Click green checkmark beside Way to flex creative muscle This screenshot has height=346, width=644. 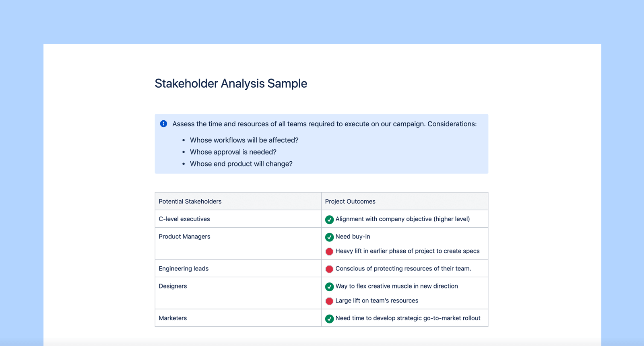coord(329,286)
